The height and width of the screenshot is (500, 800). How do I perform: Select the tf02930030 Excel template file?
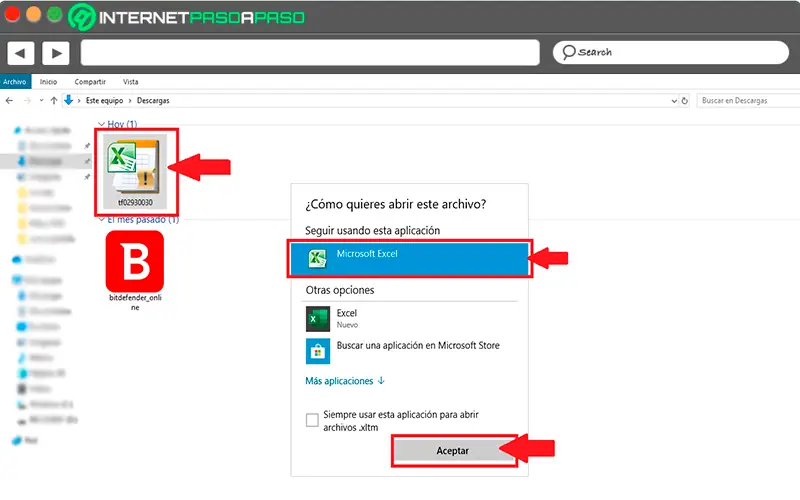[x=135, y=171]
